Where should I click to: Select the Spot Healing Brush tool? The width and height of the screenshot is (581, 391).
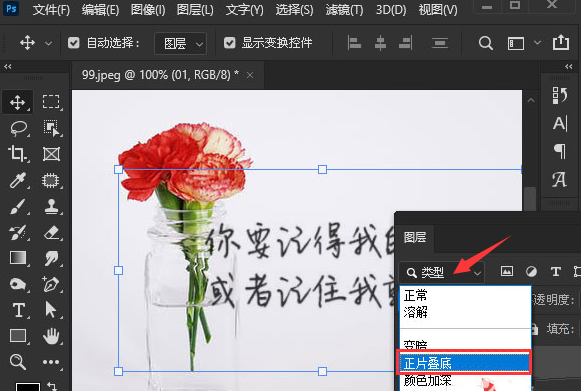pos(51,180)
